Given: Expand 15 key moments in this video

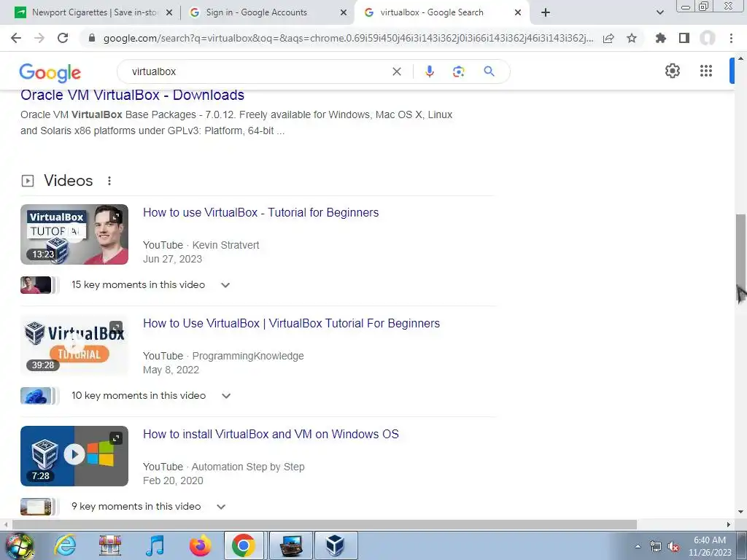Looking at the screenshot, I should click(225, 285).
